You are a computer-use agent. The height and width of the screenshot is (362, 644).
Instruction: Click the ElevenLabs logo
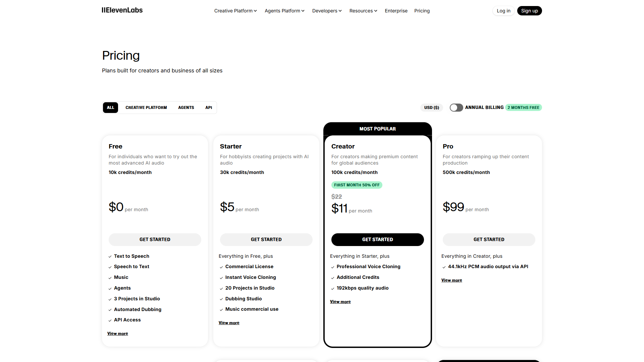pos(122,10)
